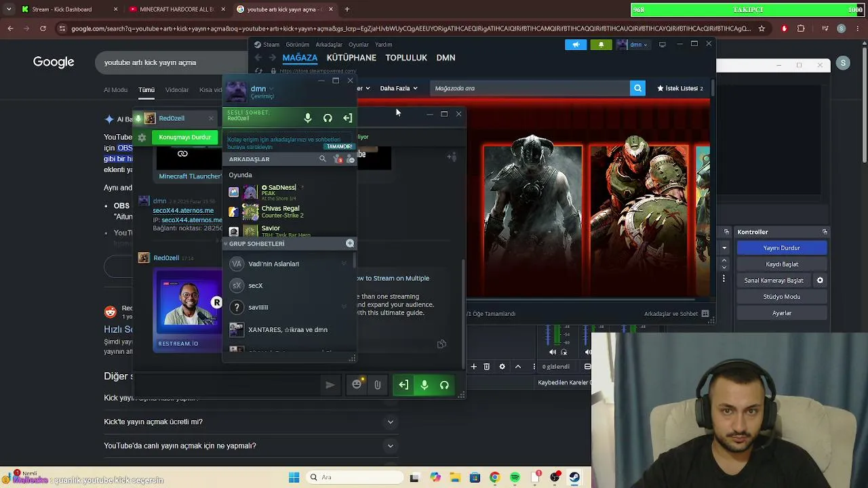This screenshot has width=868, height=488.
Task: Search friends with the magnifier icon
Action: [323, 159]
